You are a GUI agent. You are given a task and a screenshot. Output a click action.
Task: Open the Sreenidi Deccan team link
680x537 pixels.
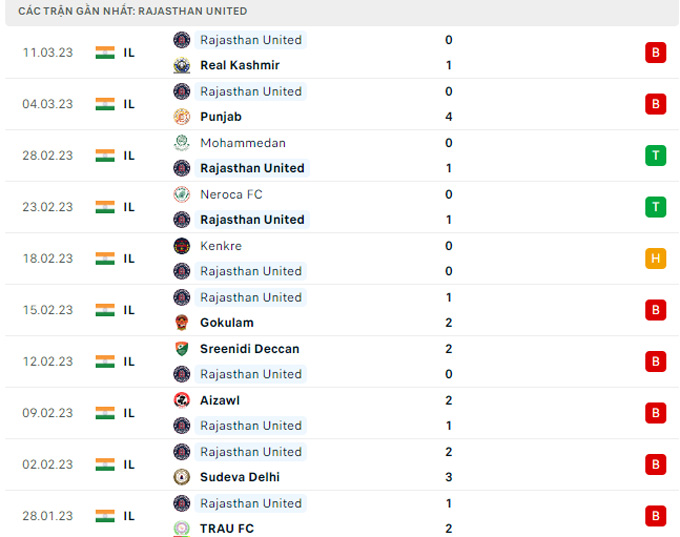point(249,349)
